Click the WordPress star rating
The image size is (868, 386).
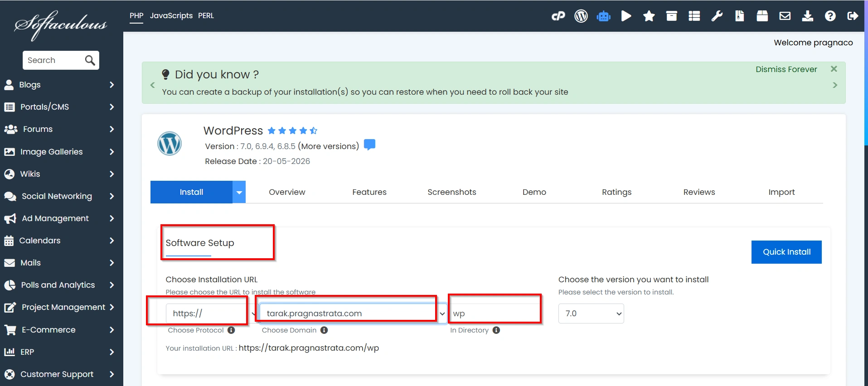292,131
